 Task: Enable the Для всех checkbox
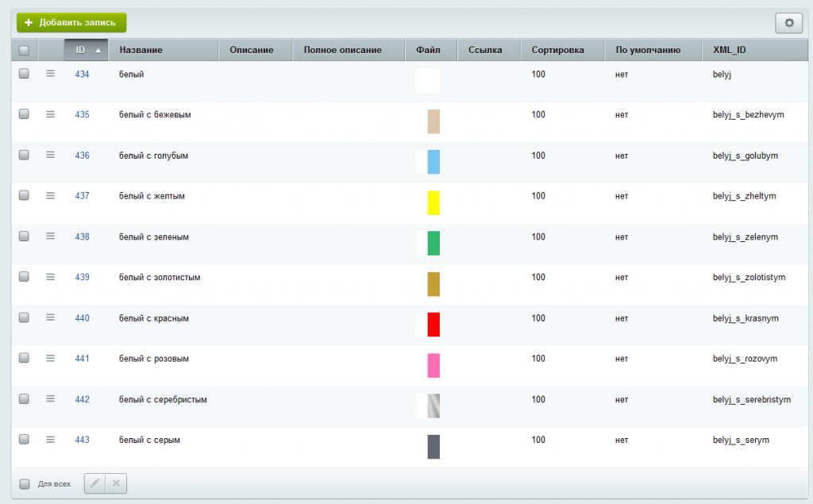(x=25, y=484)
